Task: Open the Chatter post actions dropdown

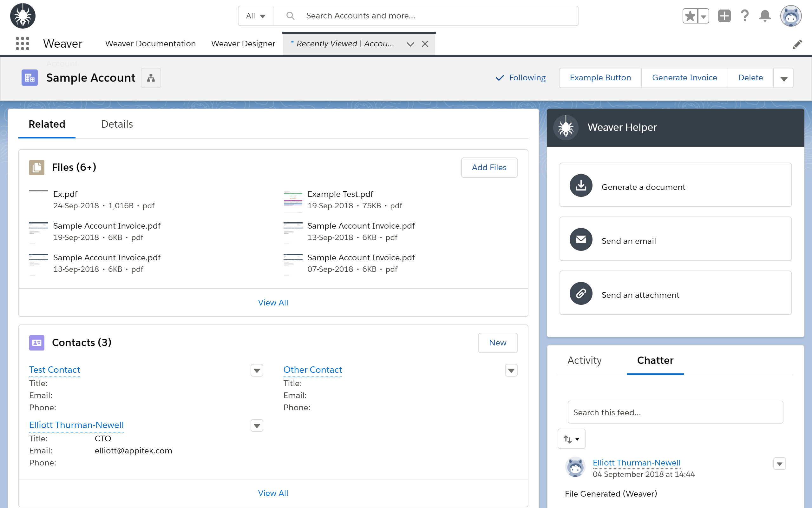Action: point(779,464)
